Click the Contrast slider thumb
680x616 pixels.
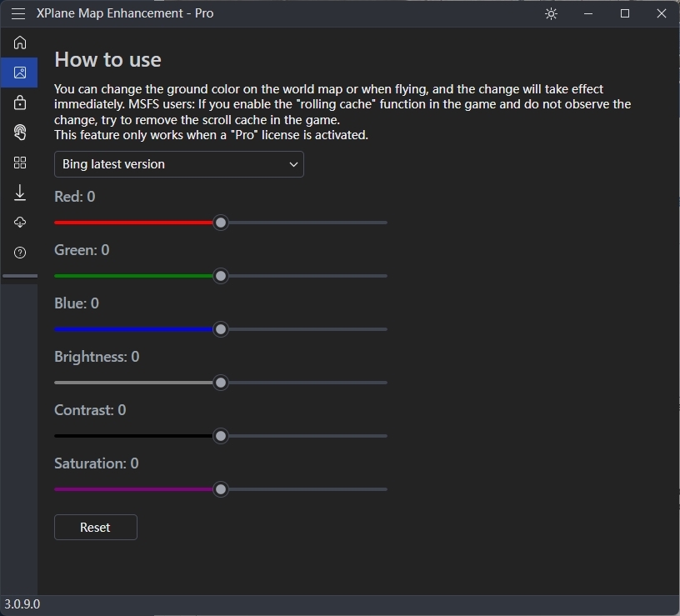coord(221,436)
